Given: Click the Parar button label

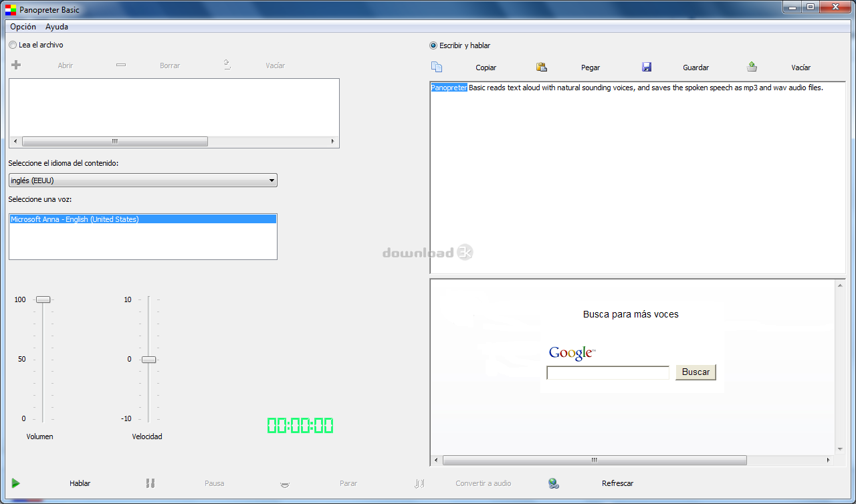Looking at the screenshot, I should pyautogui.click(x=348, y=483).
